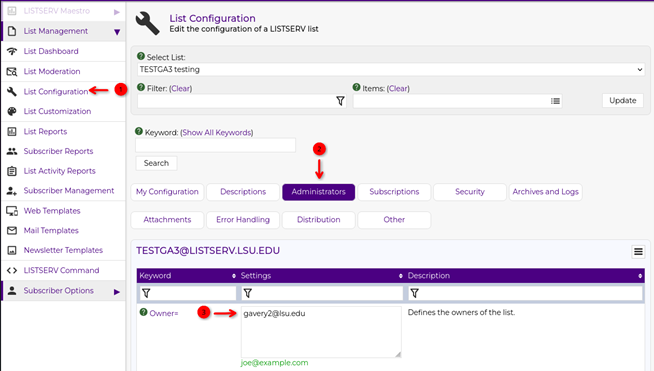The height and width of the screenshot is (371, 654).
Task: Sort by Keyword column arrows
Action: [x=234, y=276]
